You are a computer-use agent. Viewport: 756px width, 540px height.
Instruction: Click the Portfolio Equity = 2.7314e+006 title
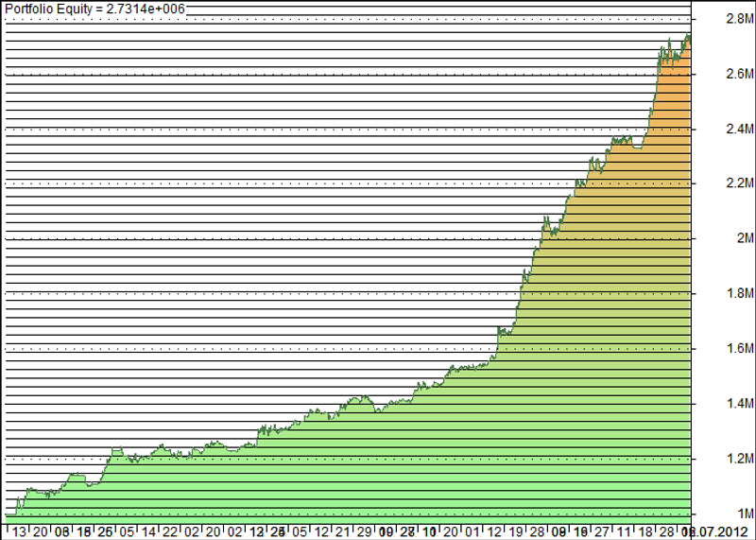[95, 9]
